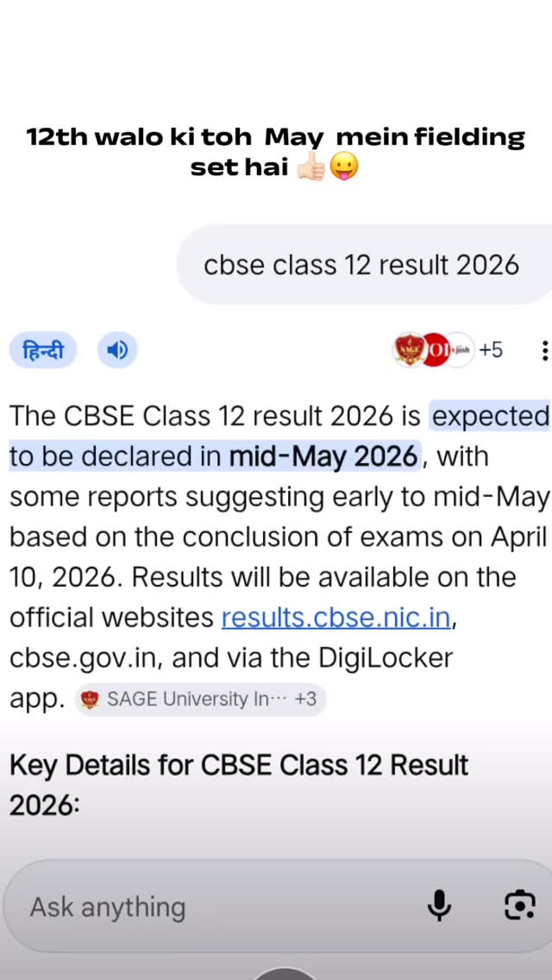This screenshot has height=980, width=552.
Task: Tap the highlighted 'mid-May 2026' text
Action: (323, 456)
